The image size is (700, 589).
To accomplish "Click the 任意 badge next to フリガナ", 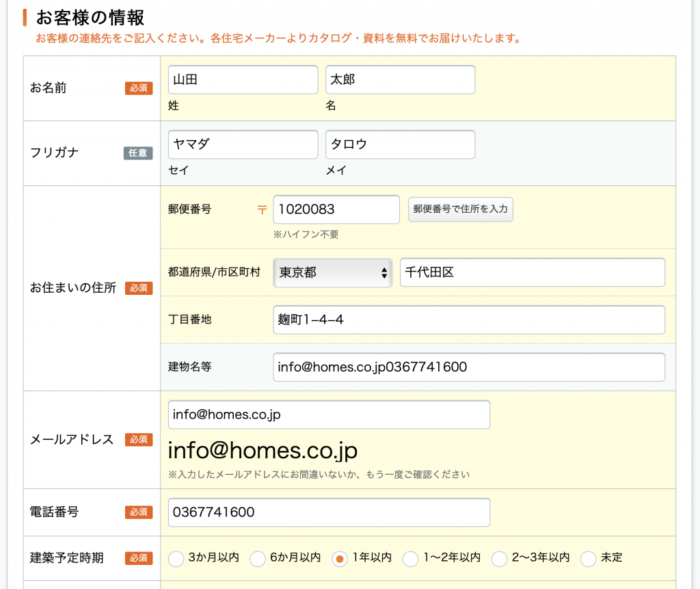I will coord(138,153).
